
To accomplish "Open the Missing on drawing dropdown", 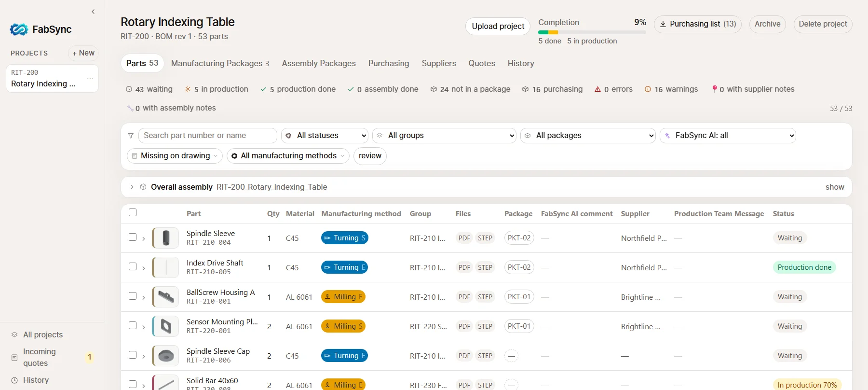I will tap(175, 156).
